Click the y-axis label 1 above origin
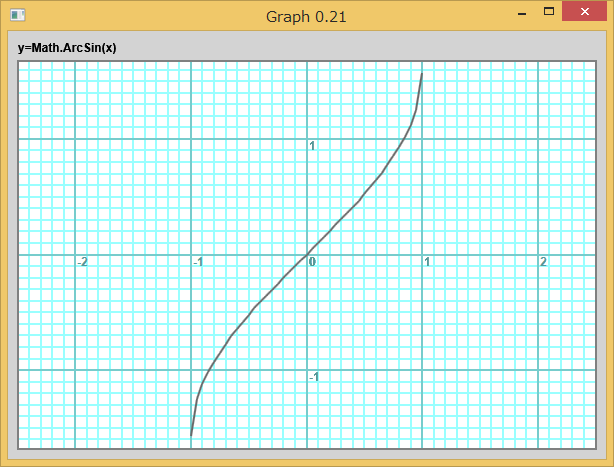 (x=312, y=146)
